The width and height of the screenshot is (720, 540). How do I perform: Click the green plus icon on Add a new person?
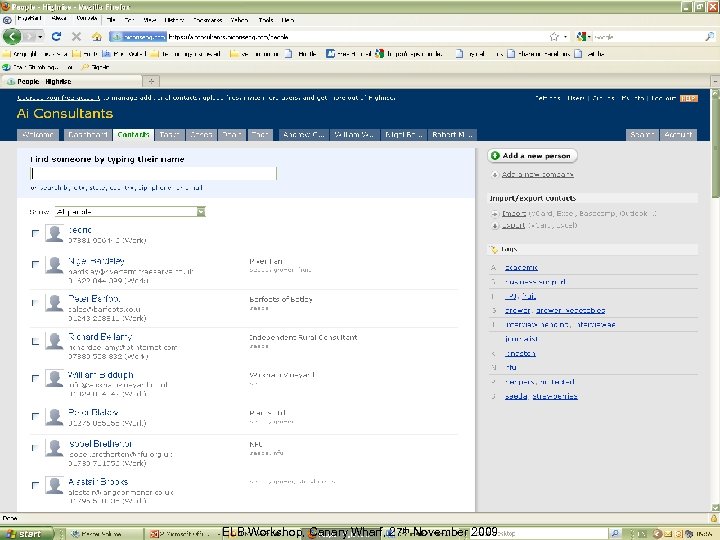coord(495,156)
